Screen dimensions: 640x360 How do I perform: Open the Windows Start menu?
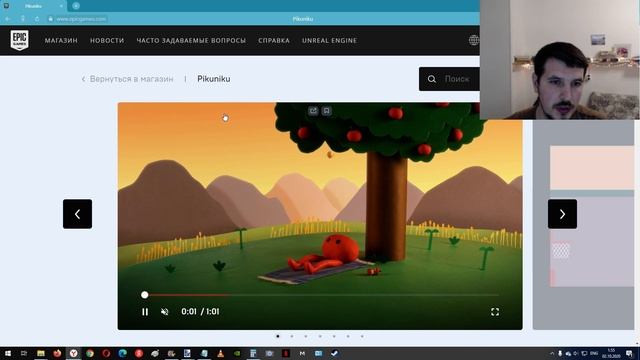click(x=8, y=353)
